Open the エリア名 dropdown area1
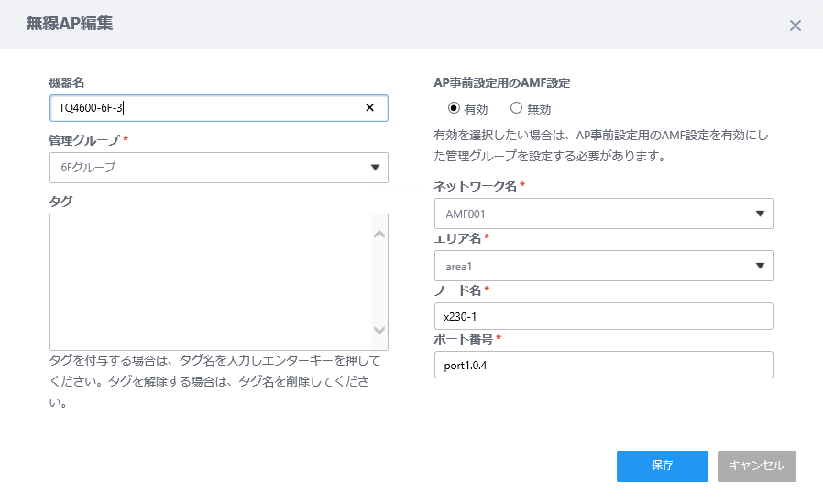This screenshot has height=504, width=823. coord(604,266)
